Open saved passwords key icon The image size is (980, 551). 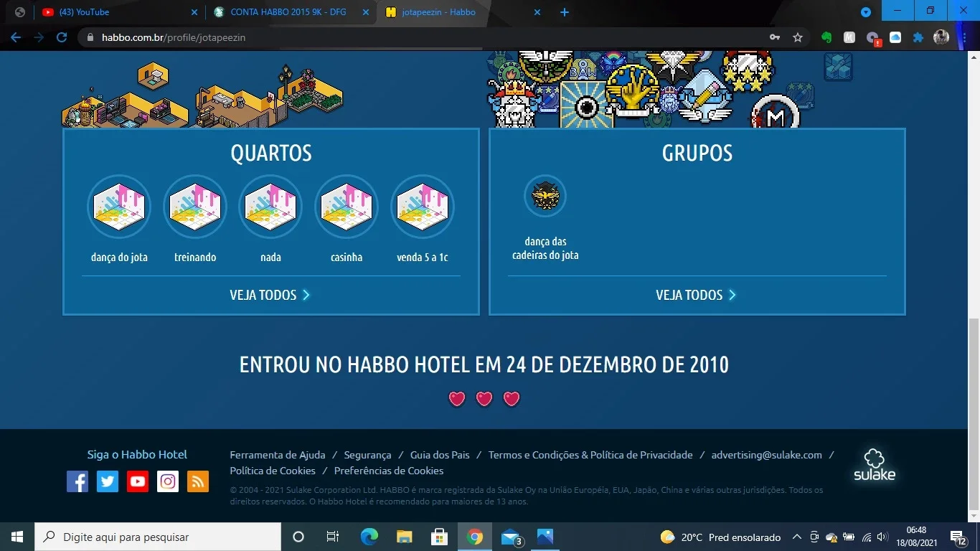click(775, 37)
